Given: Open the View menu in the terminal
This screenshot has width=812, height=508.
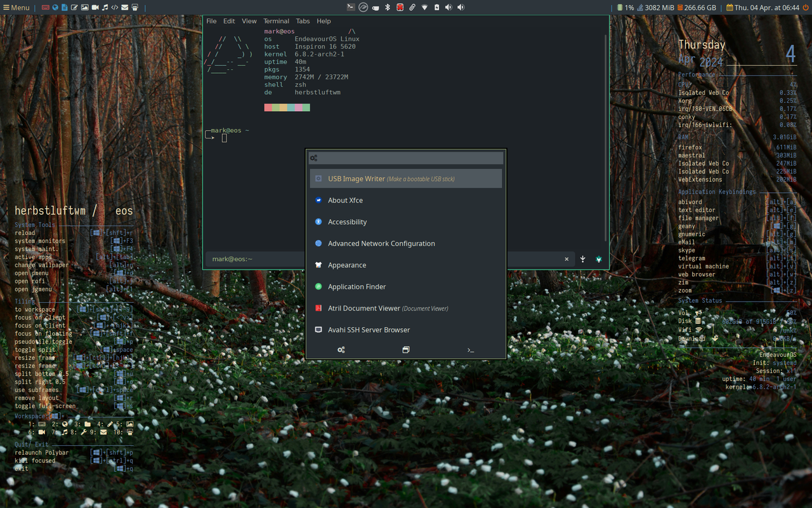Looking at the screenshot, I should tap(249, 20).
